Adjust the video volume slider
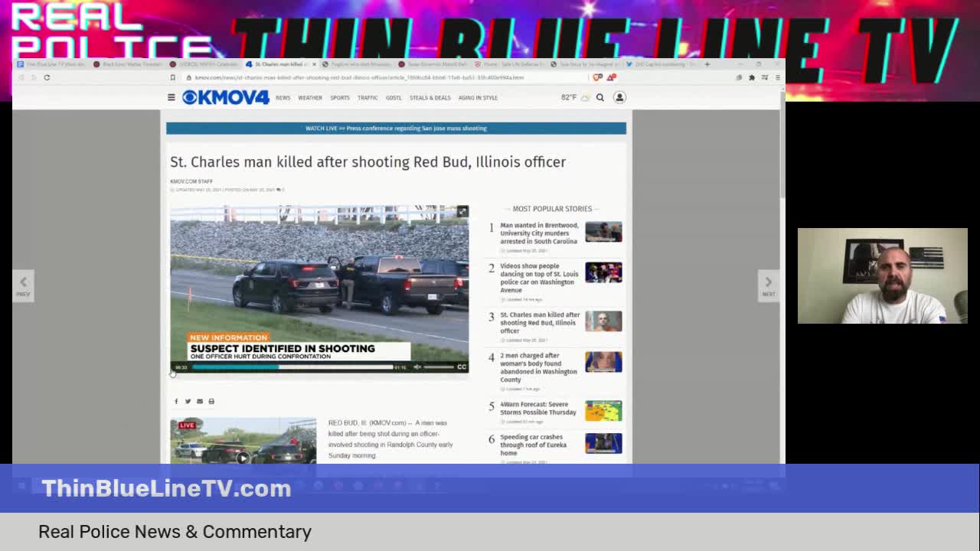 [439, 367]
